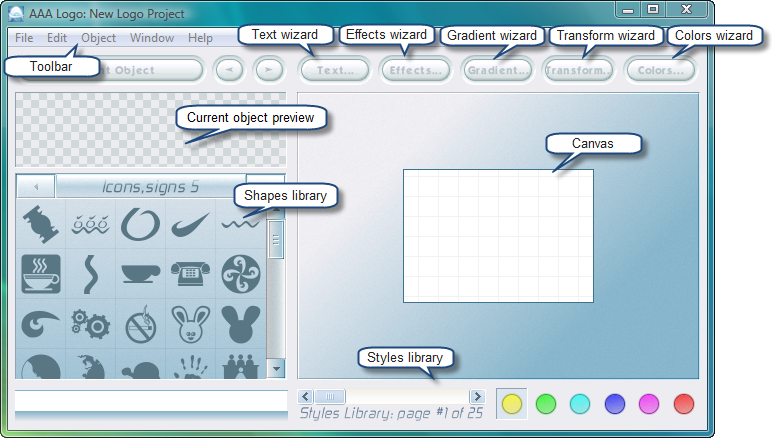Click the text field below shapes library
772x438 pixels.
point(151,401)
